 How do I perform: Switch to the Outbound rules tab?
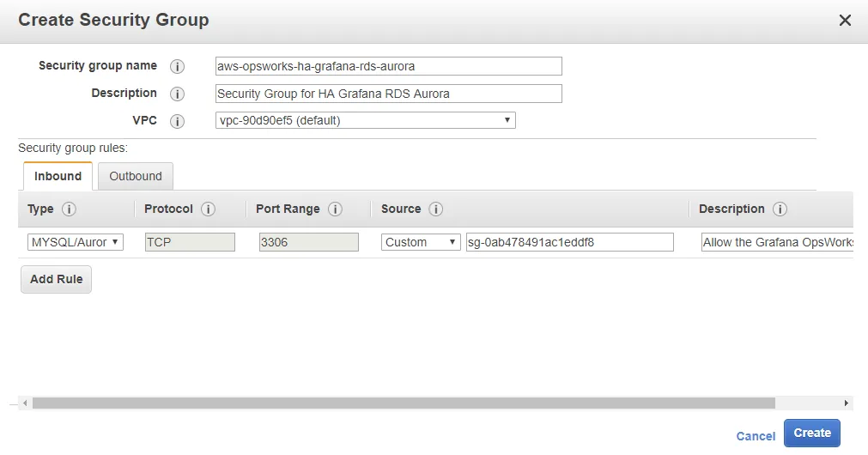click(136, 176)
